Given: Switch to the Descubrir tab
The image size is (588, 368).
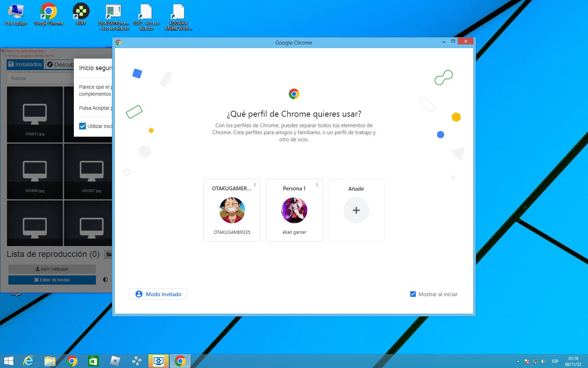Looking at the screenshot, I should tap(60, 64).
